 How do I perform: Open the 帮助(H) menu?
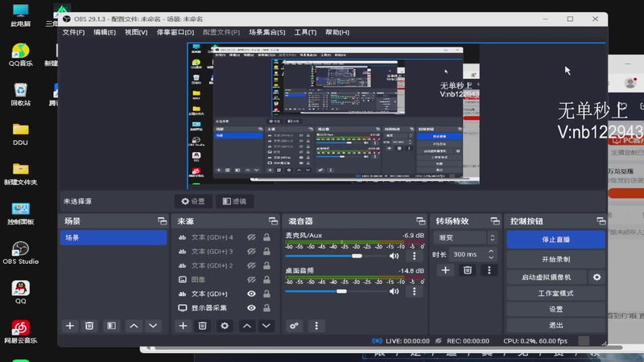pos(337,32)
